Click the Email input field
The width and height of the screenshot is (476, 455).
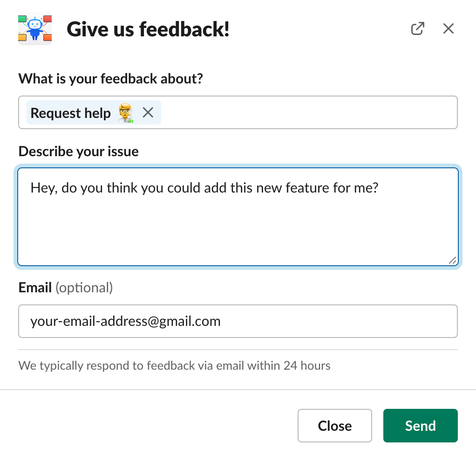click(x=238, y=321)
